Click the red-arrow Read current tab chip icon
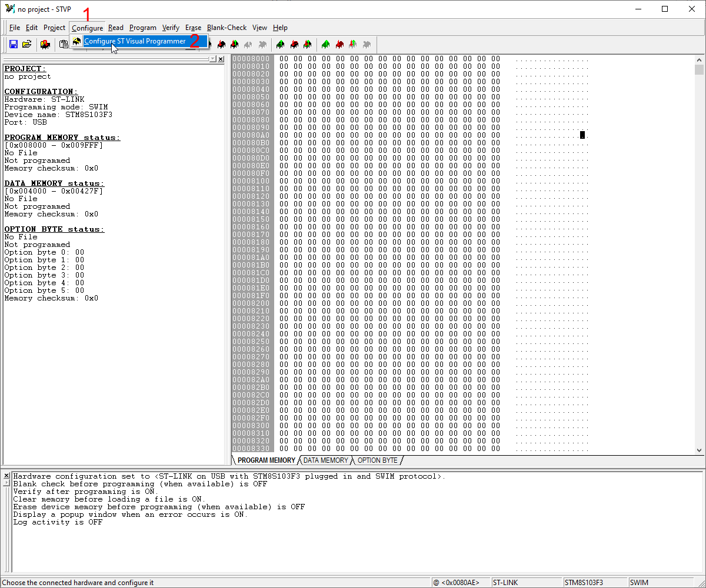Viewport: 706px width, 588px height. coord(221,45)
